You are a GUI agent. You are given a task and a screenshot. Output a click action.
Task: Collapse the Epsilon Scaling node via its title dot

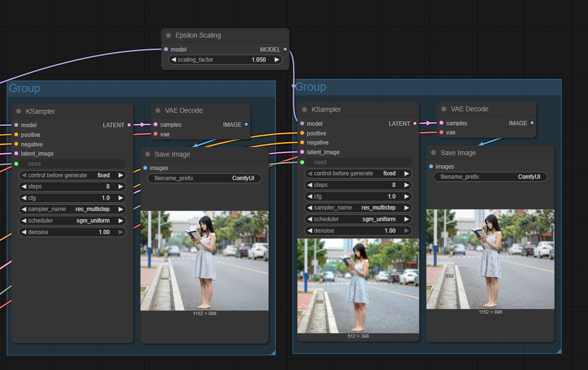[x=168, y=36]
